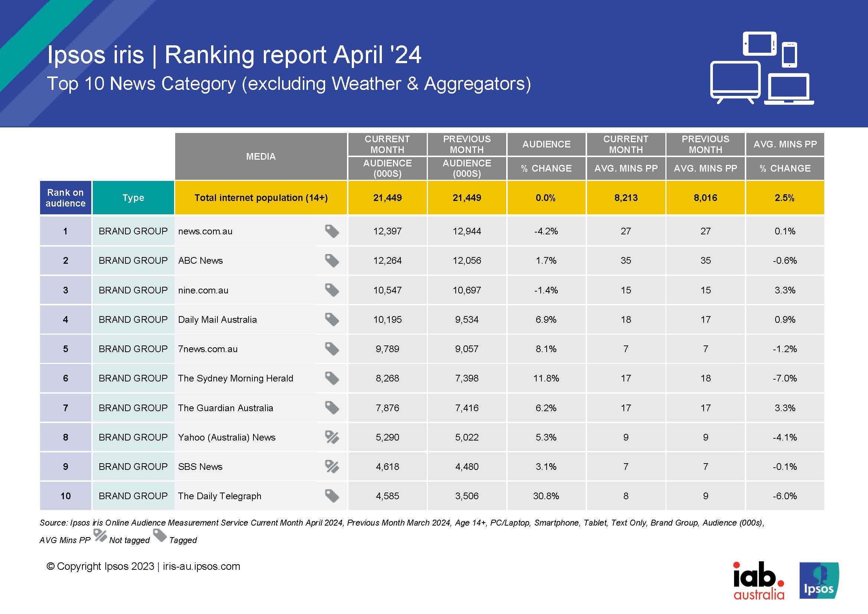The width and height of the screenshot is (868, 614).
Task: Select the MEDIA column header
Action: click(261, 156)
